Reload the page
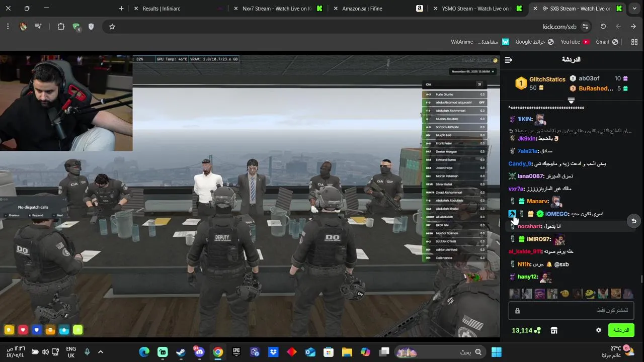 (x=603, y=27)
